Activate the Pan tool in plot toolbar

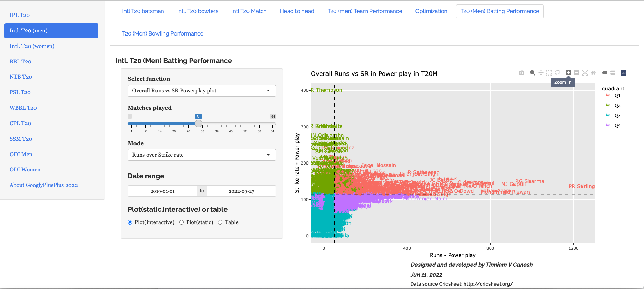(541, 73)
